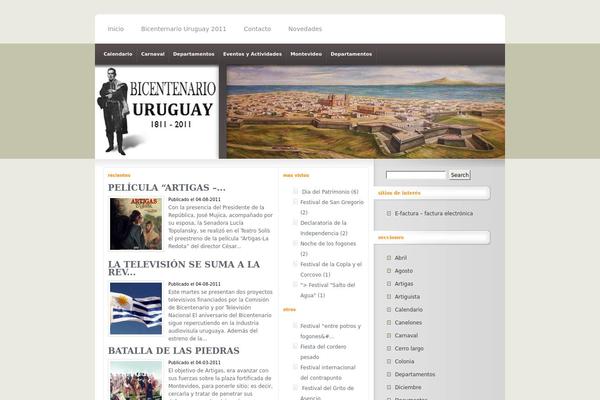Screen dimensions: 600x400
Task: Open the BATALLA DE LAS PIEDRAS post
Action: coord(174,351)
